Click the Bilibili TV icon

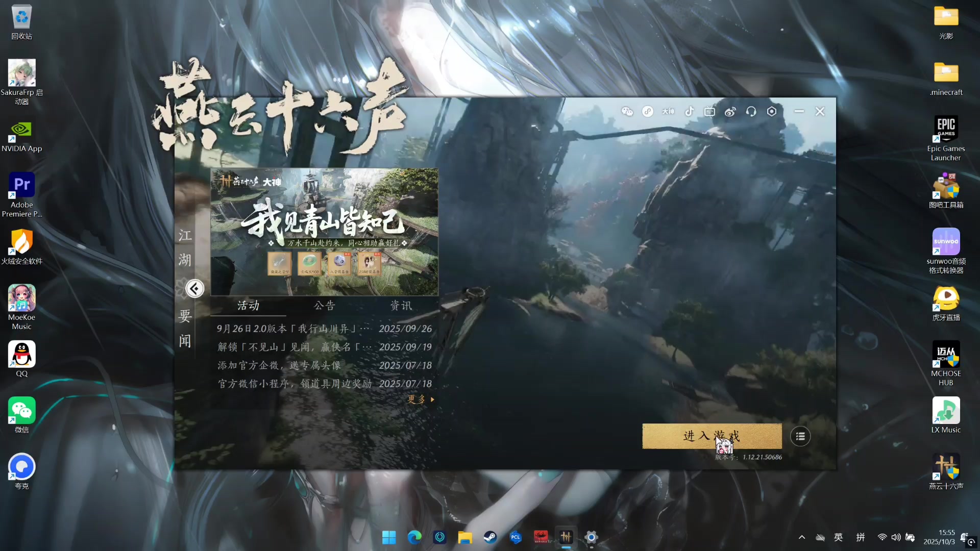click(709, 112)
